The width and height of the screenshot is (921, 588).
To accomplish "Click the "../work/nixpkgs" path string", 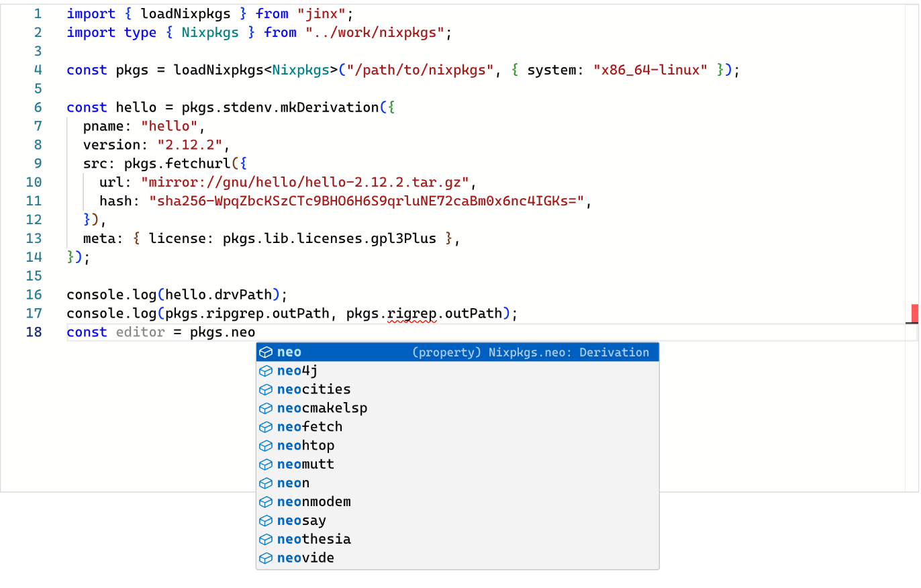I will click(x=375, y=32).
